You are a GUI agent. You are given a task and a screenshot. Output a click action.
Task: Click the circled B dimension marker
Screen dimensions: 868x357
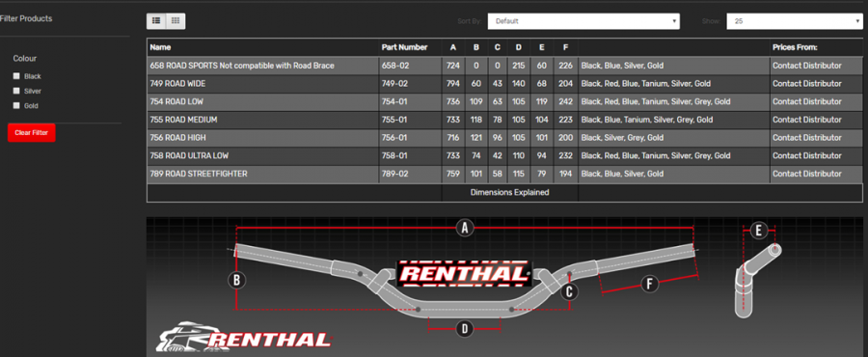coord(236,280)
